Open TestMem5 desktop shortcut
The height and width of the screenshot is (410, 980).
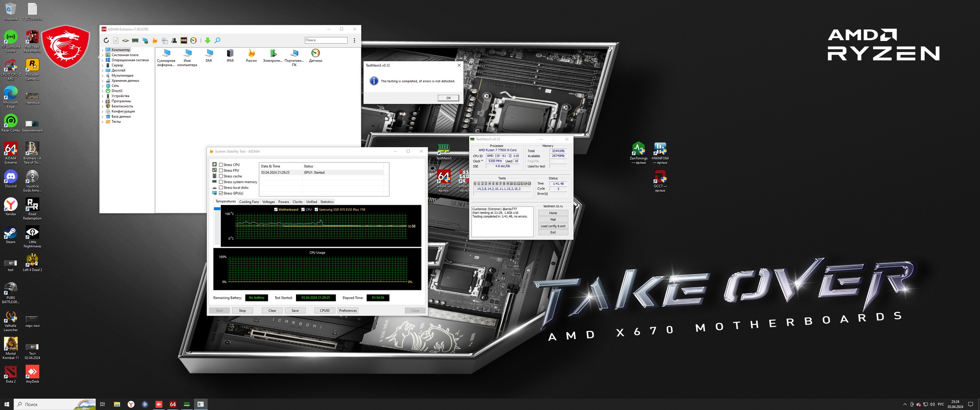click(x=443, y=152)
